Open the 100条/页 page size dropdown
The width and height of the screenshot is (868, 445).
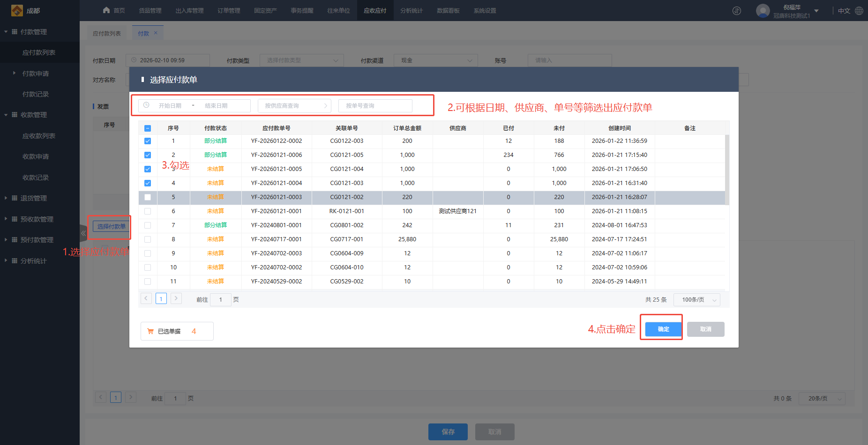[x=696, y=300]
